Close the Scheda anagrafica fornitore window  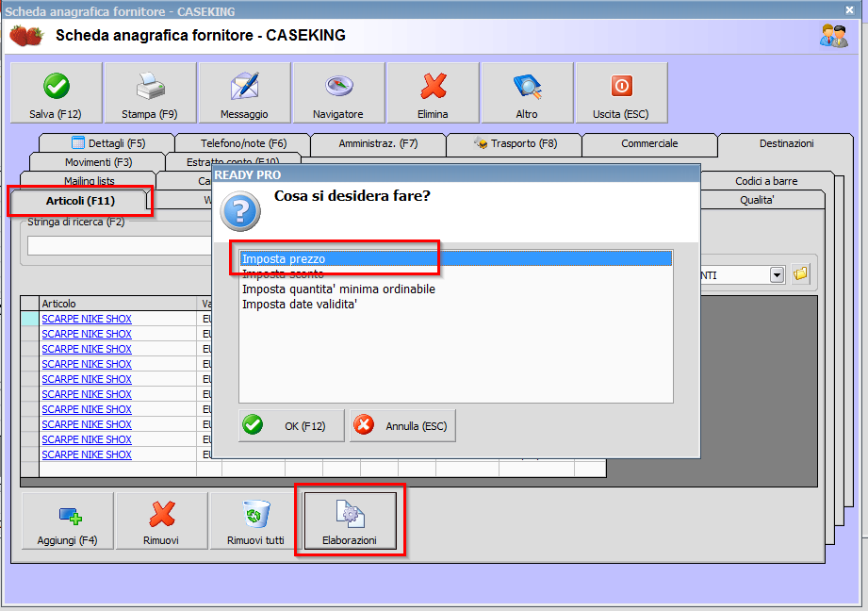850,10
